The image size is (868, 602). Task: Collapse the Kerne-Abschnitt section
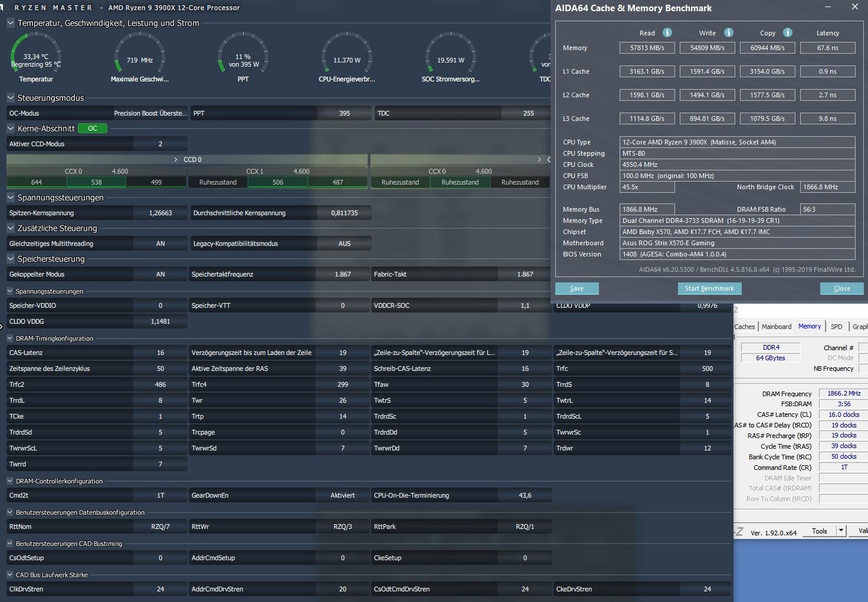click(x=11, y=128)
